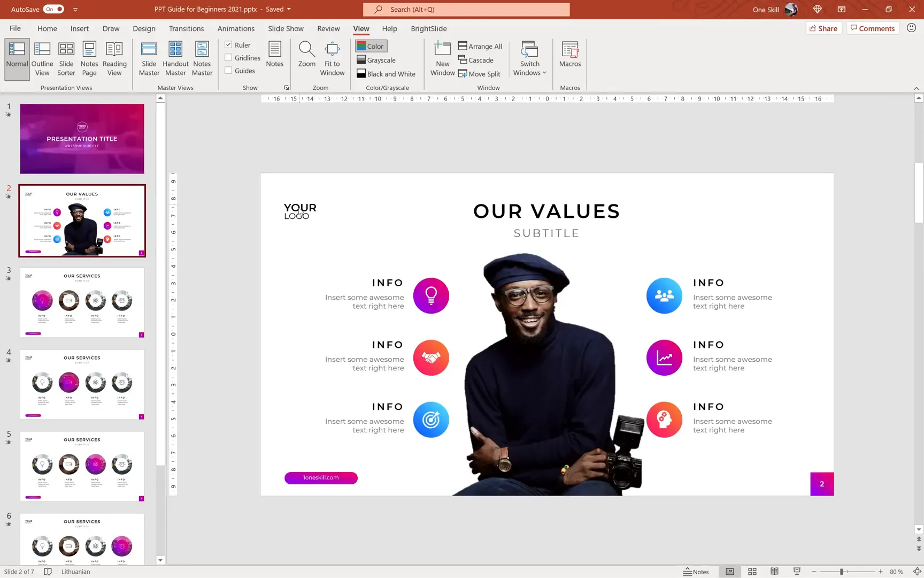Open the Notes Master view
Viewport: 924px width, 578px height.
(202, 59)
